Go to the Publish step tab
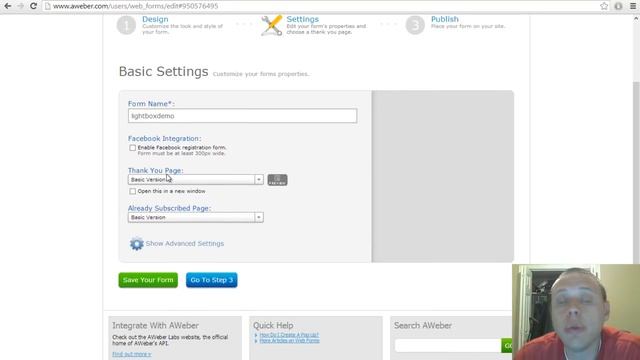Screen dimensions: 640x360 click(x=444, y=19)
